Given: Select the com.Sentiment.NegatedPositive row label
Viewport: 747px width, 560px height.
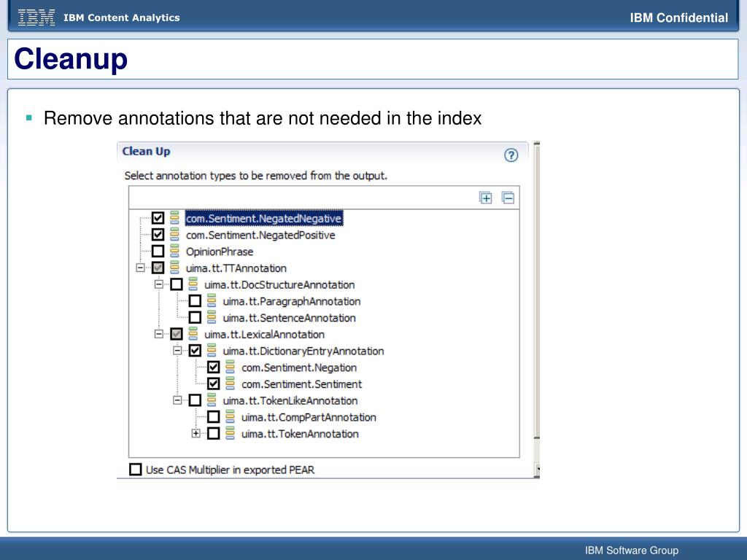Looking at the screenshot, I should pyautogui.click(x=260, y=236).
